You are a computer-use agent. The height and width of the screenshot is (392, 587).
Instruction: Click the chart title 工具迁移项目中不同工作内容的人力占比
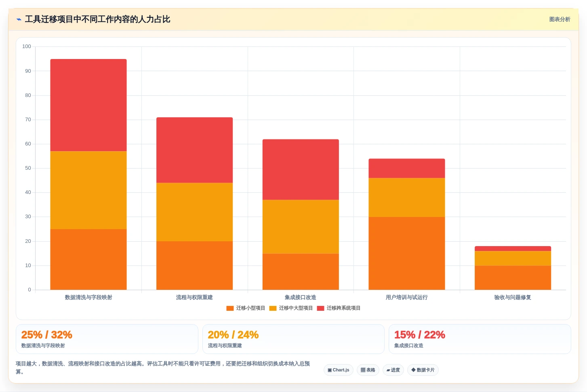tap(97, 19)
